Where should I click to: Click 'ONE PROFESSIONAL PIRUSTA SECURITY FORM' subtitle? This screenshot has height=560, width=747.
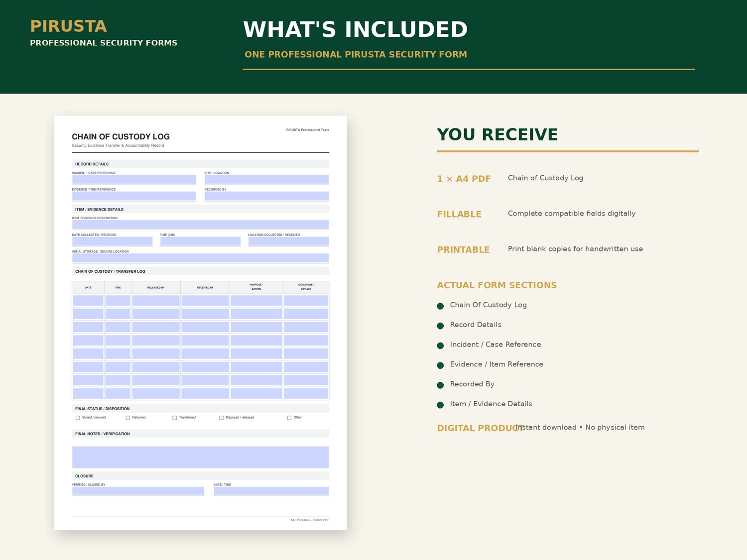[356, 54]
